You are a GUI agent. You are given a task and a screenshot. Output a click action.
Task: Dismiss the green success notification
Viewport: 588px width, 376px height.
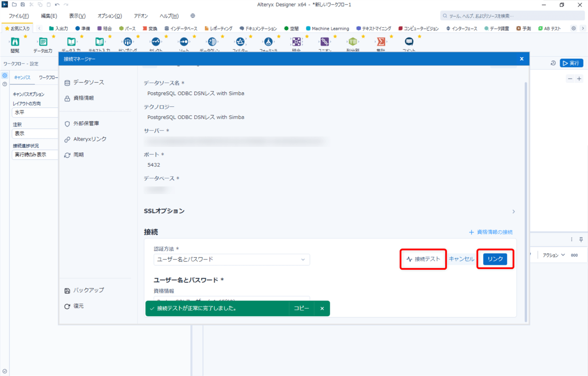322,308
